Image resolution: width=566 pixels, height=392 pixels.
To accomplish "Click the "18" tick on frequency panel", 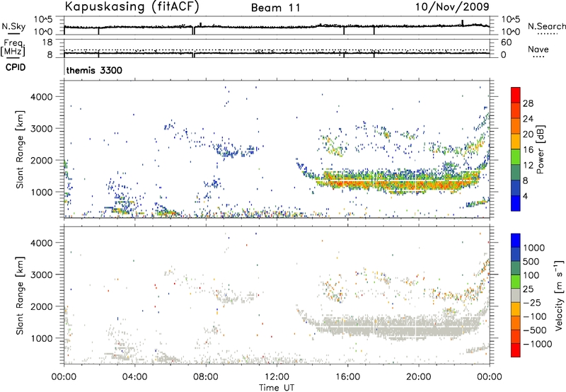I will pos(47,42).
